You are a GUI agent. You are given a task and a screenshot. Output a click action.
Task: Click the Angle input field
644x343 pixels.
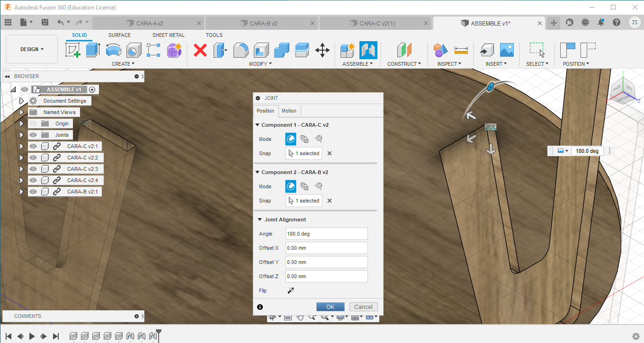326,234
